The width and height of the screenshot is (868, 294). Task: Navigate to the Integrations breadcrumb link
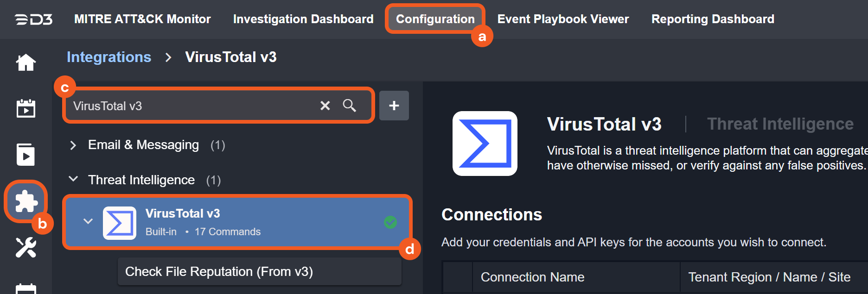(109, 57)
